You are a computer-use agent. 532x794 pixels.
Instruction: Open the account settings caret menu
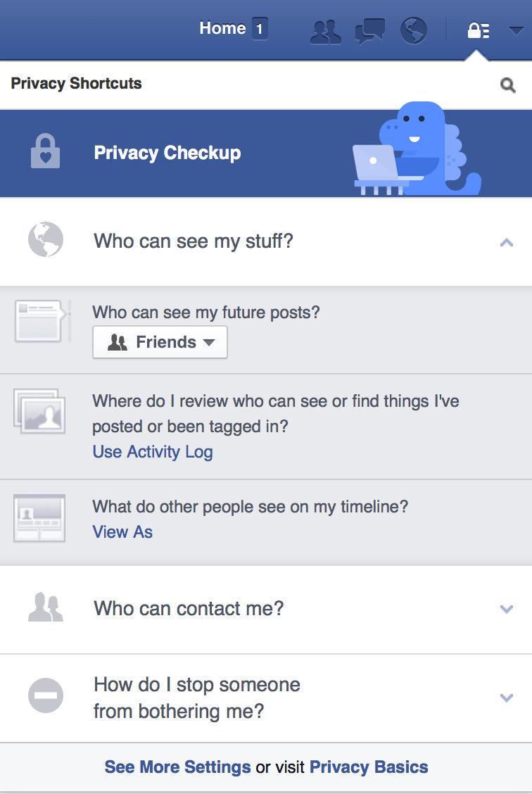(517, 30)
